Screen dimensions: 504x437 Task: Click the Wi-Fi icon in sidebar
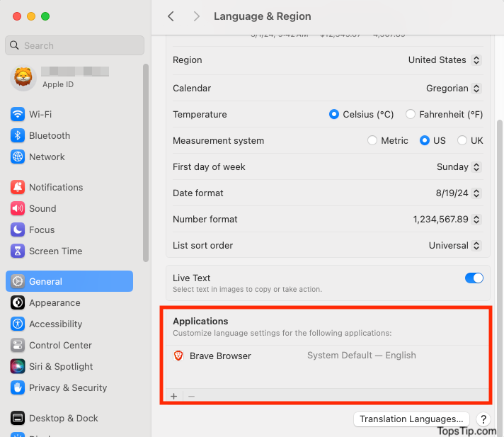18,114
